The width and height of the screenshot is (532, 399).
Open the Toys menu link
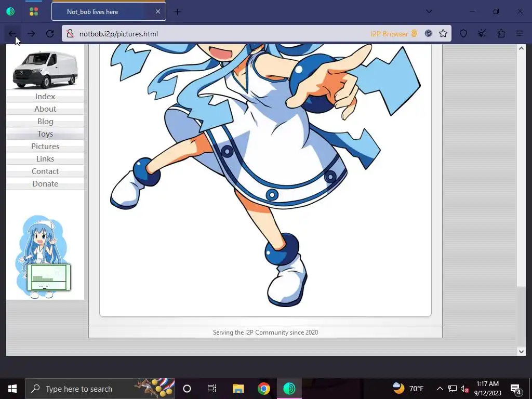pos(45,134)
